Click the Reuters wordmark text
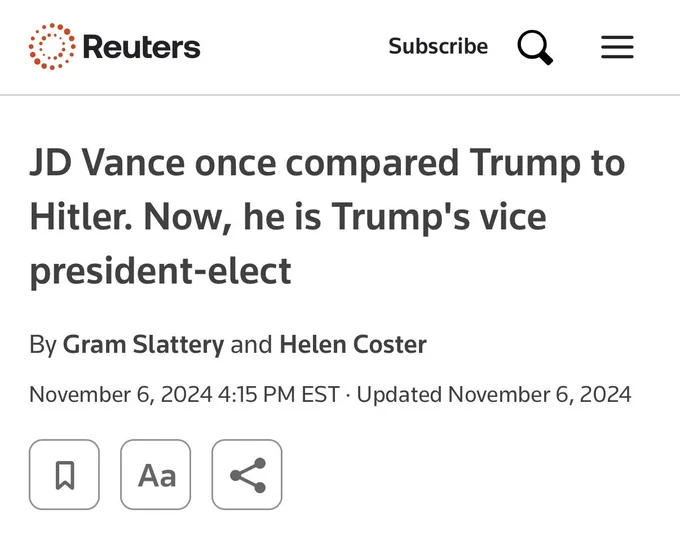The width and height of the screenshot is (680, 549). click(x=141, y=47)
